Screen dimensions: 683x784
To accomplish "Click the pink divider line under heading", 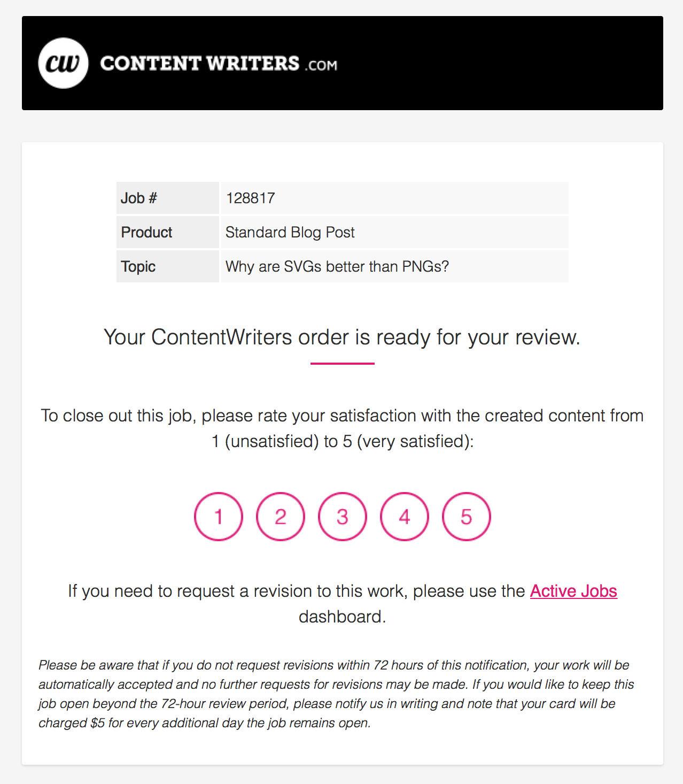I will click(x=343, y=364).
